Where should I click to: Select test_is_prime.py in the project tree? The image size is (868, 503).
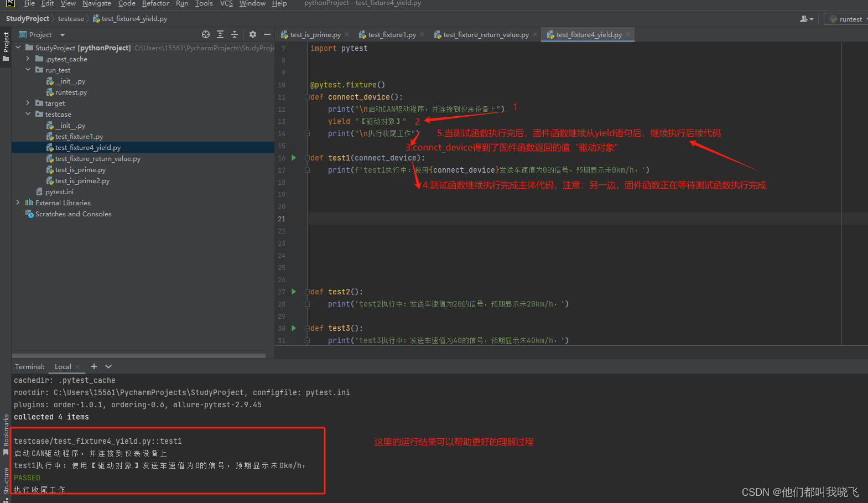[x=80, y=170]
